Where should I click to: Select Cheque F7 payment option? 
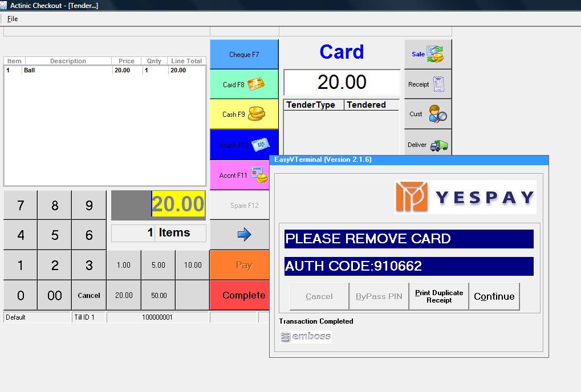(x=244, y=55)
